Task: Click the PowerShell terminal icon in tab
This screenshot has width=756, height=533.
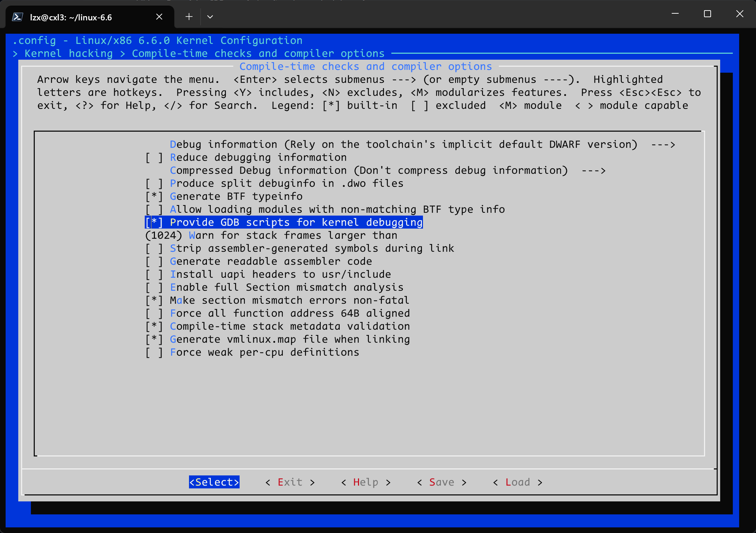Action: pyautogui.click(x=18, y=17)
